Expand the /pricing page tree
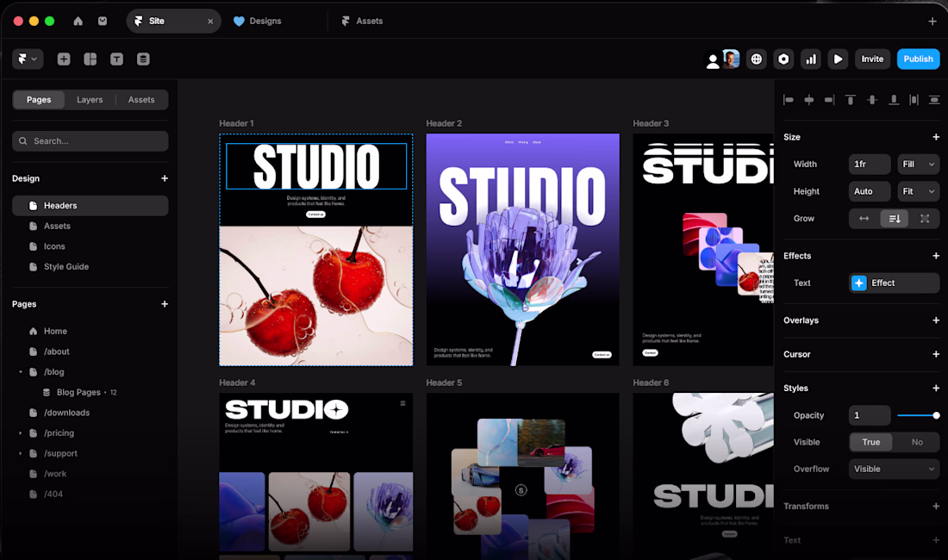Screen dimensions: 948x560 (21, 433)
